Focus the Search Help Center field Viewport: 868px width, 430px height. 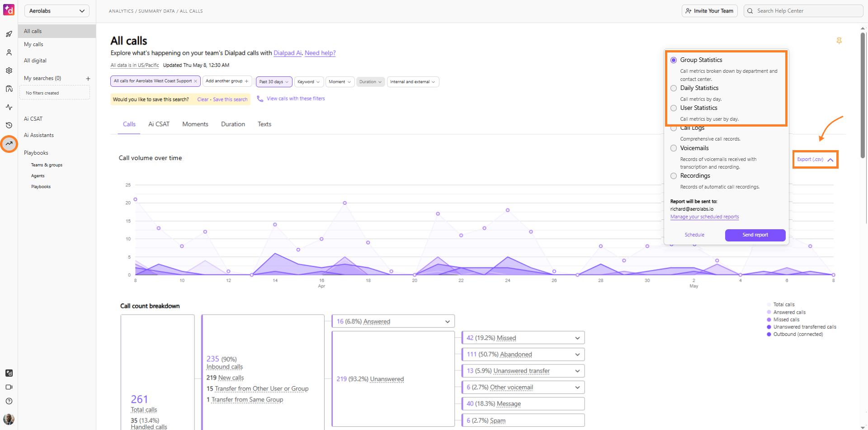tap(803, 11)
